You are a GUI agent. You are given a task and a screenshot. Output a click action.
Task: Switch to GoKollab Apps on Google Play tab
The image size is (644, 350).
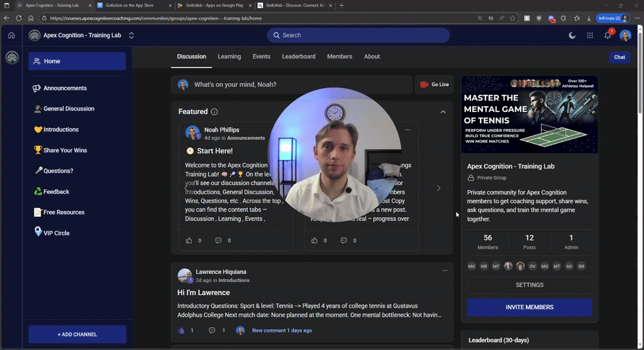215,5
